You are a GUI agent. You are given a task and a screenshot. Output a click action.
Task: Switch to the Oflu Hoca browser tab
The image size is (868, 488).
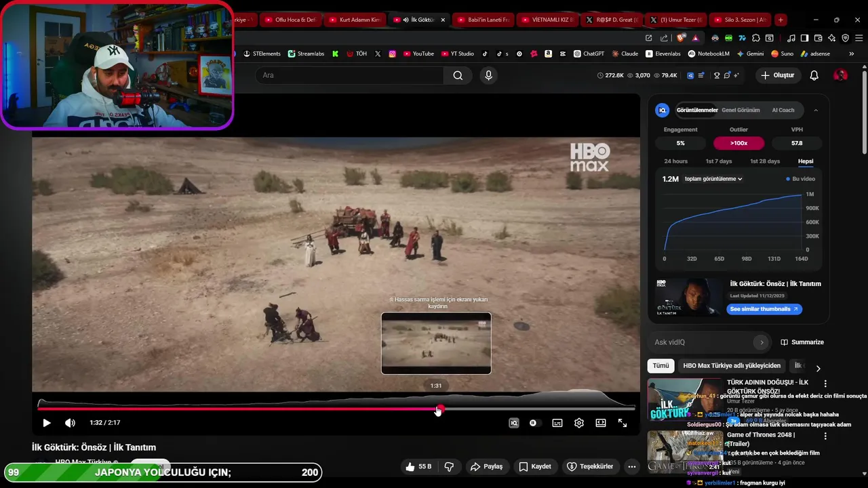[x=290, y=20]
